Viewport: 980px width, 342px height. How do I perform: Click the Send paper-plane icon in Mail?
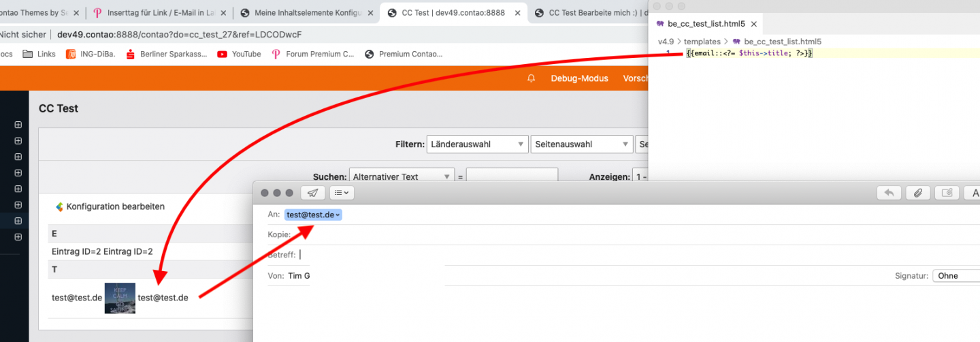(x=312, y=193)
